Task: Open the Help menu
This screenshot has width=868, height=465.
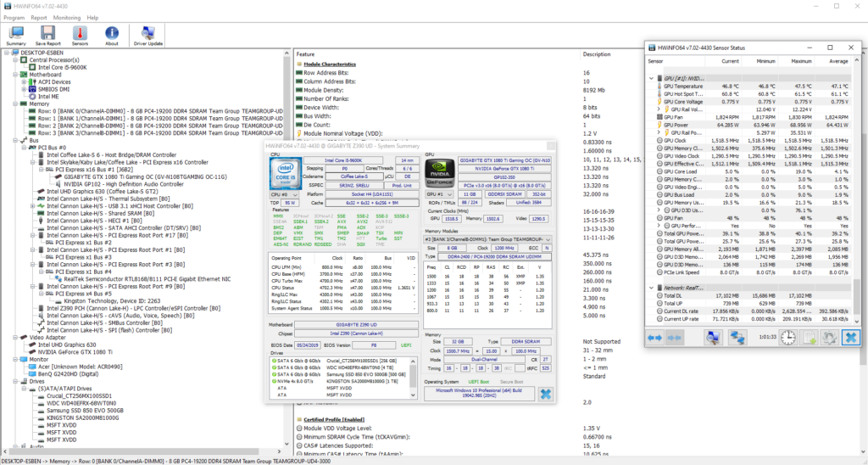Action: tap(93, 18)
